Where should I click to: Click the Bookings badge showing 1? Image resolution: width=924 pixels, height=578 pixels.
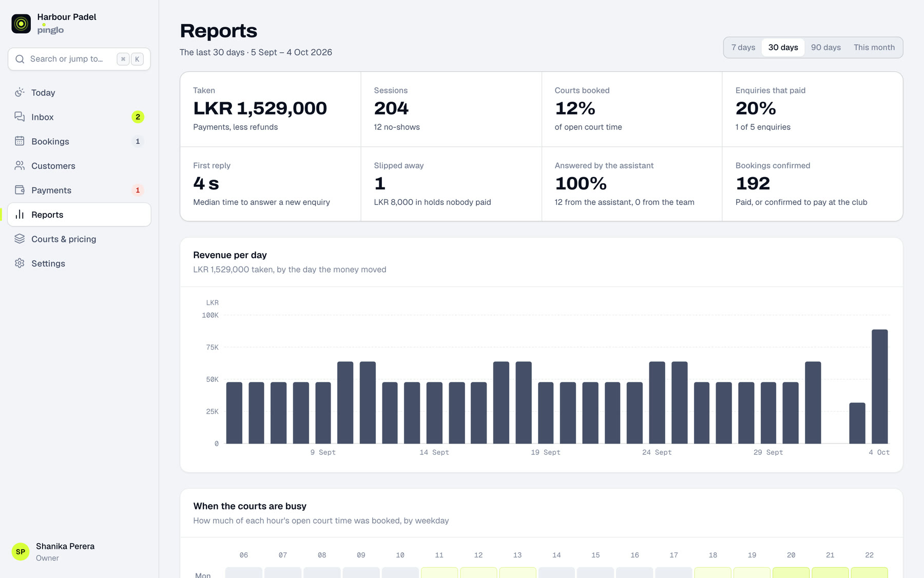pos(138,142)
